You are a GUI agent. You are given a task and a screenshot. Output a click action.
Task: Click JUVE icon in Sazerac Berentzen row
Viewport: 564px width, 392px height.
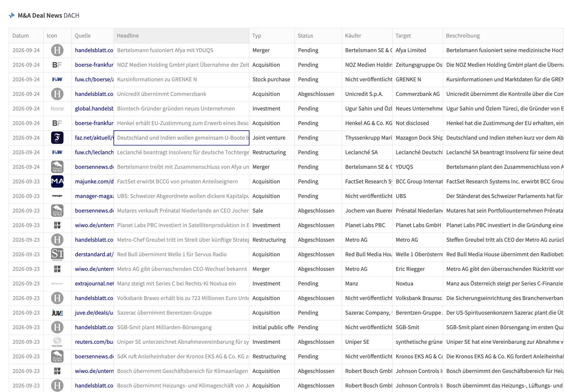coord(57,313)
